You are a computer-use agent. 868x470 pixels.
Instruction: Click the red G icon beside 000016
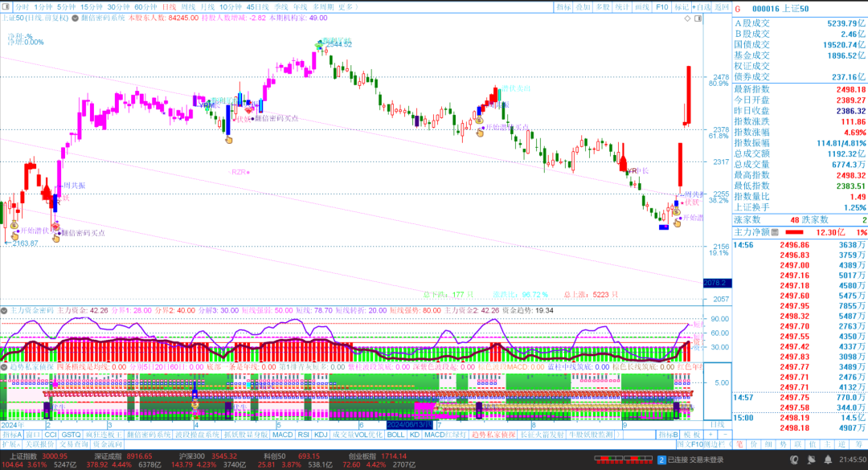point(738,9)
